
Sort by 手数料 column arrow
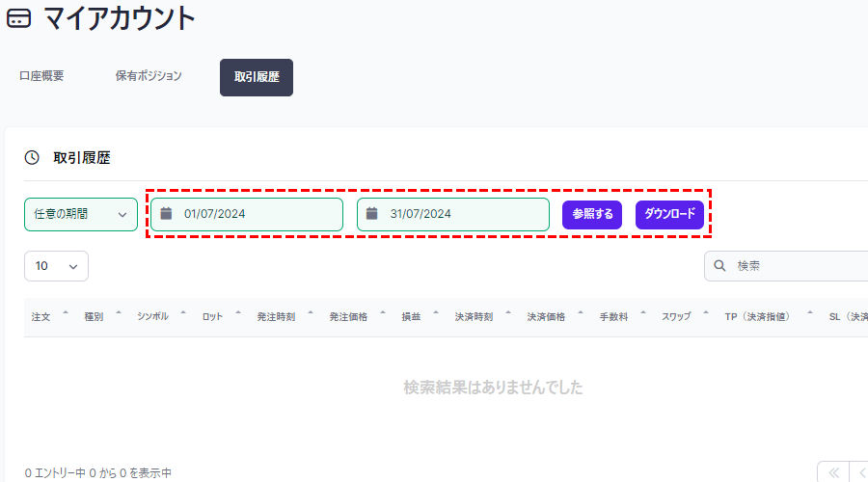pos(643,313)
